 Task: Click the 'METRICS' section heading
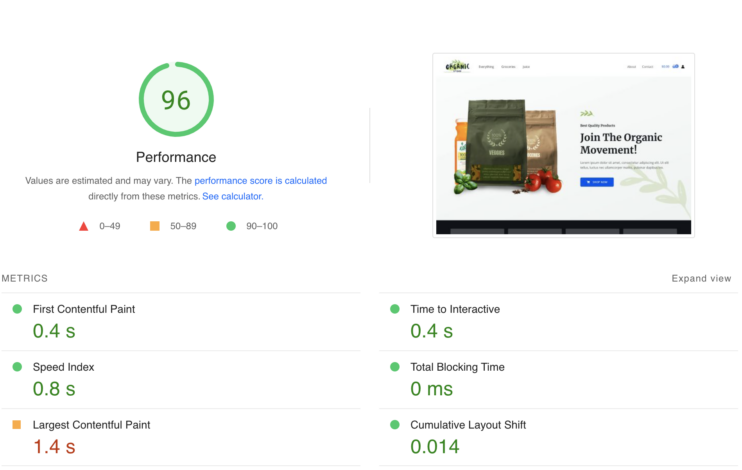25,278
